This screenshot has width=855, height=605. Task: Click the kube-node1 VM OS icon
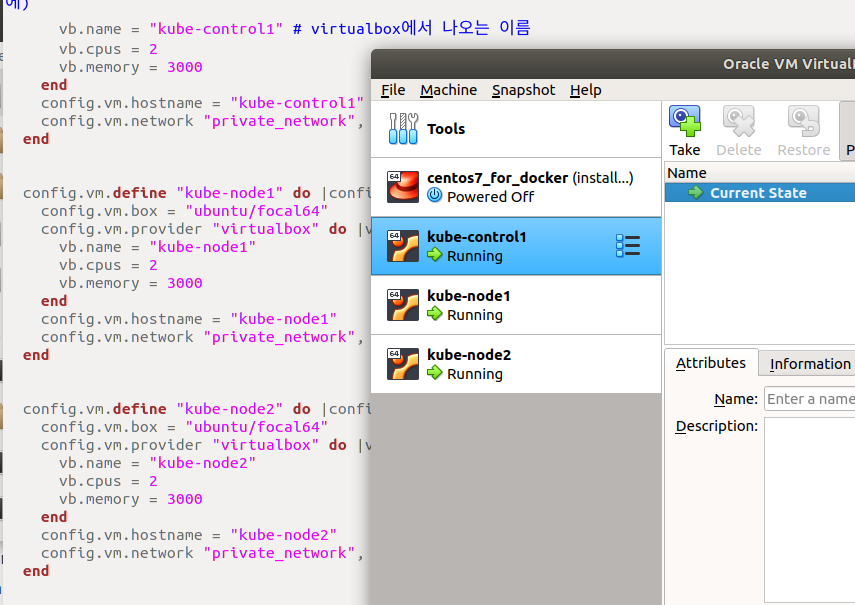click(x=403, y=305)
